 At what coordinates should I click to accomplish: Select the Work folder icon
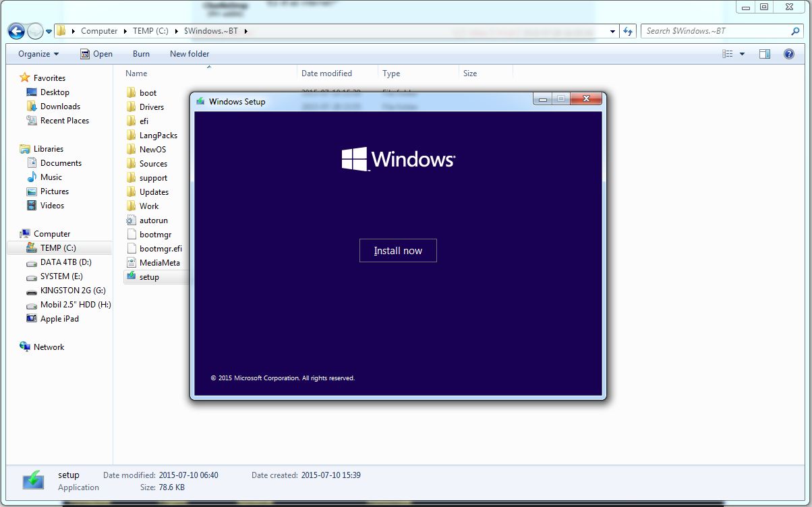(x=132, y=206)
